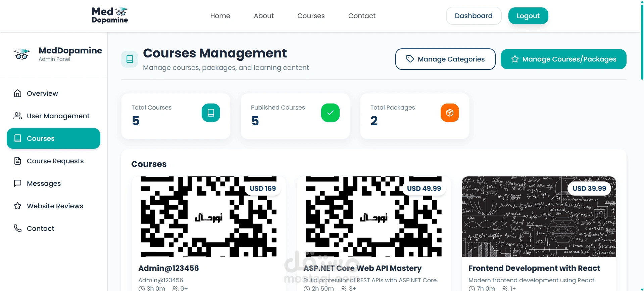The image size is (644, 291).
Task: Click the clock icon next to 2h 50m
Action: tap(307, 288)
